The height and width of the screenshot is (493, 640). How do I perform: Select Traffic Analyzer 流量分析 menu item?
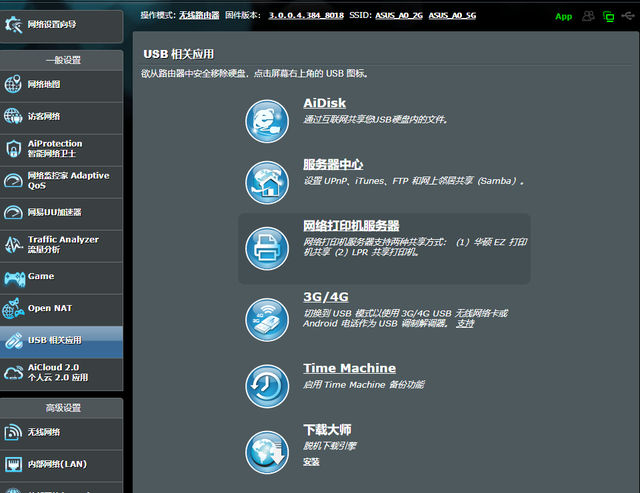point(62,246)
